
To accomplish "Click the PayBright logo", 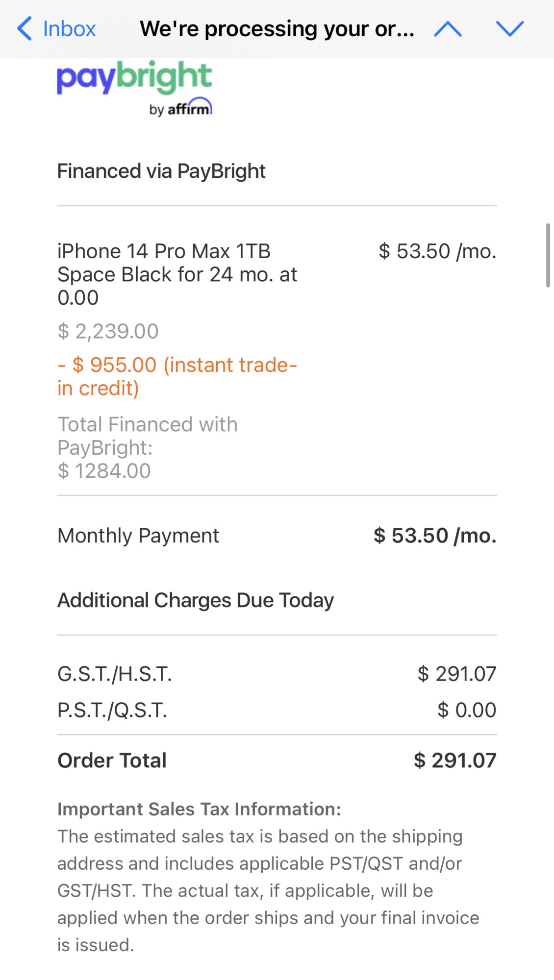I will [134, 77].
